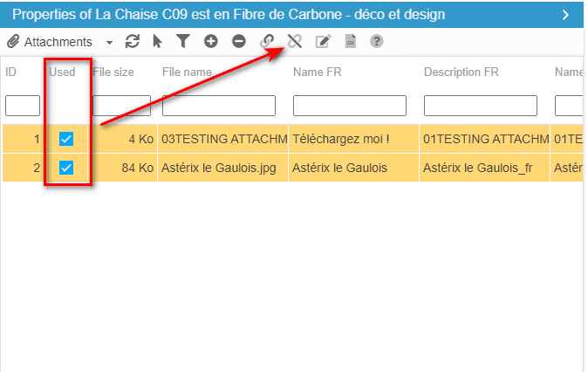This screenshot has height=372, width=588.
Task: Select the Astérix le Gaulois.jpg file cell
Action: coord(218,168)
